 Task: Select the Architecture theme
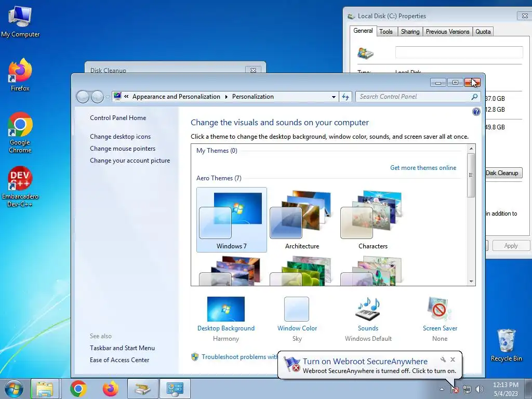pos(302,220)
